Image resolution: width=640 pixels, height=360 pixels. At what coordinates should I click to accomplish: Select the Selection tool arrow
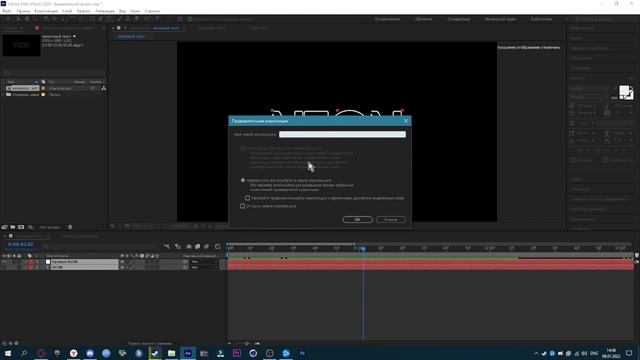pos(18,19)
